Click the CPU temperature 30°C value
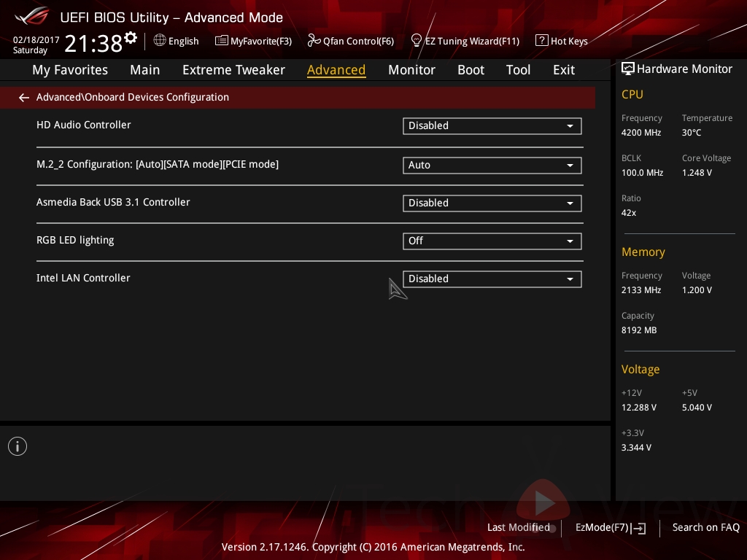The height and width of the screenshot is (560, 747). point(692,133)
